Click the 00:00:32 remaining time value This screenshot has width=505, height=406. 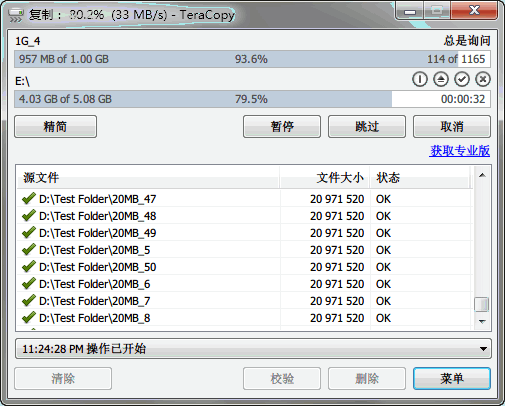(x=463, y=99)
